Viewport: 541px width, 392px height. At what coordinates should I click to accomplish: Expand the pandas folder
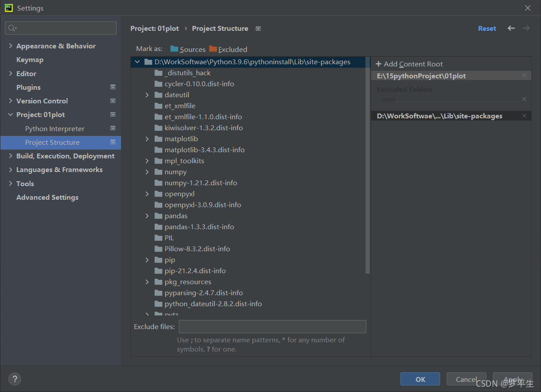pyautogui.click(x=147, y=216)
